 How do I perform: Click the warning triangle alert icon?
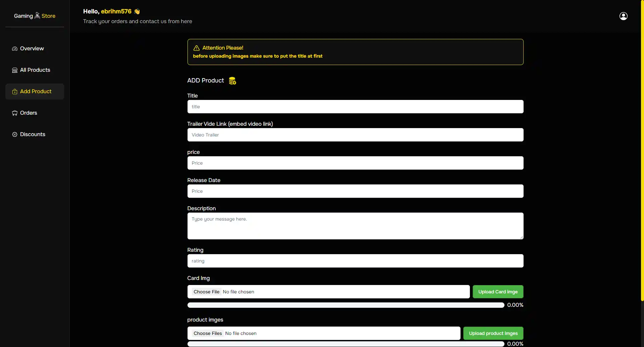tap(197, 48)
